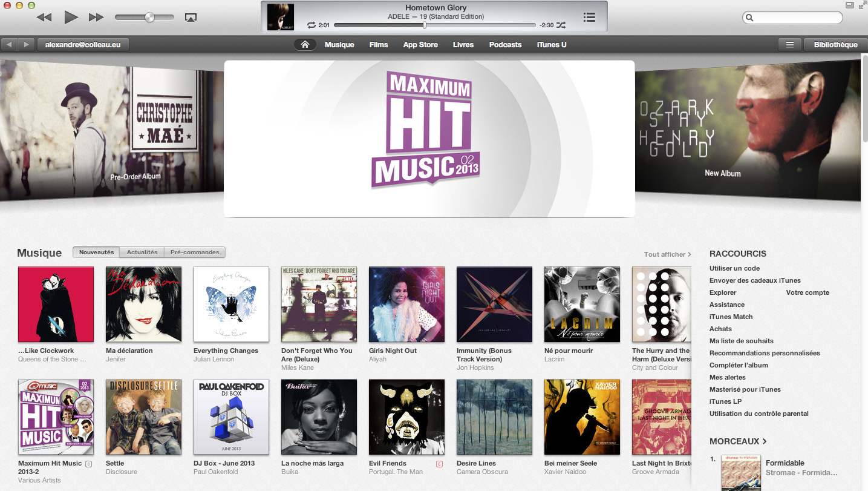Open Ma déclaration album cover

[x=143, y=305]
